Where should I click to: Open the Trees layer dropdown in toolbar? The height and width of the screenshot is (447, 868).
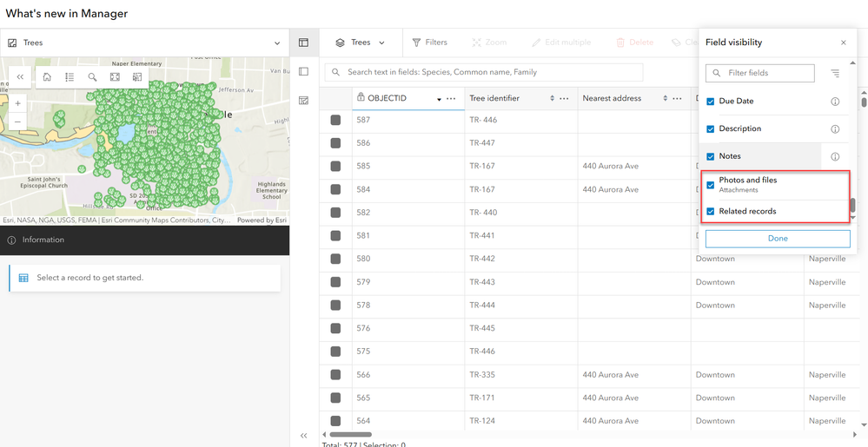(361, 43)
